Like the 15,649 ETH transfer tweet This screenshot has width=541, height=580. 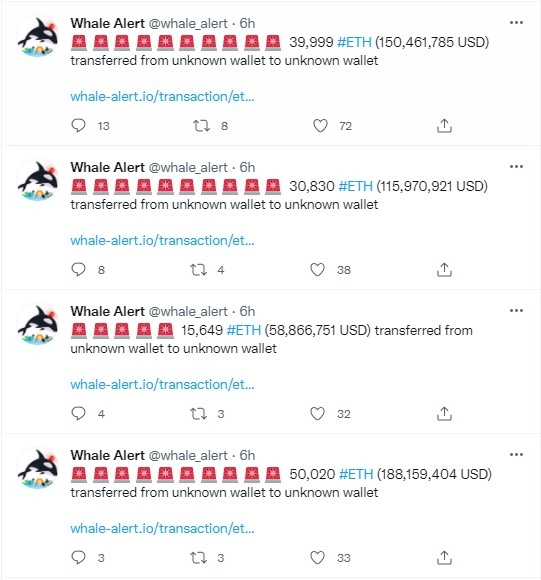tap(317, 414)
